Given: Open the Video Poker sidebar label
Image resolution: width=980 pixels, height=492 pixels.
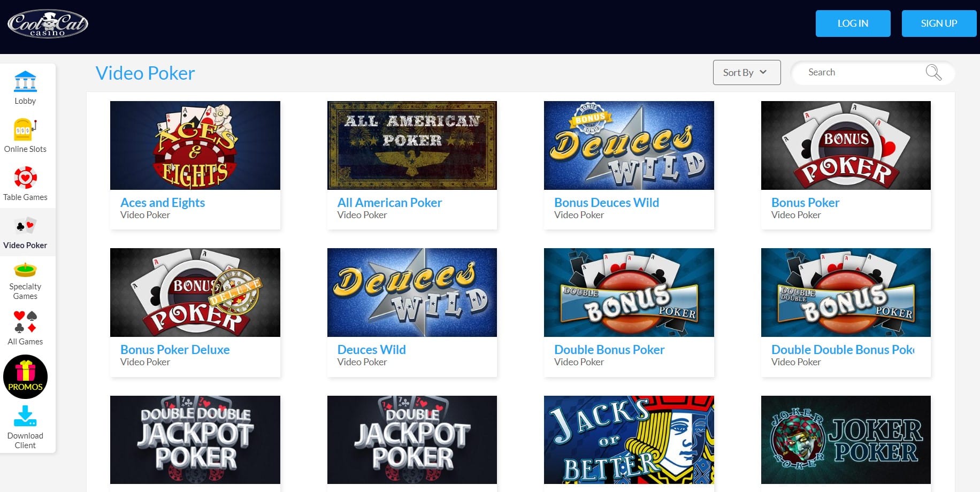Looking at the screenshot, I should [x=25, y=245].
